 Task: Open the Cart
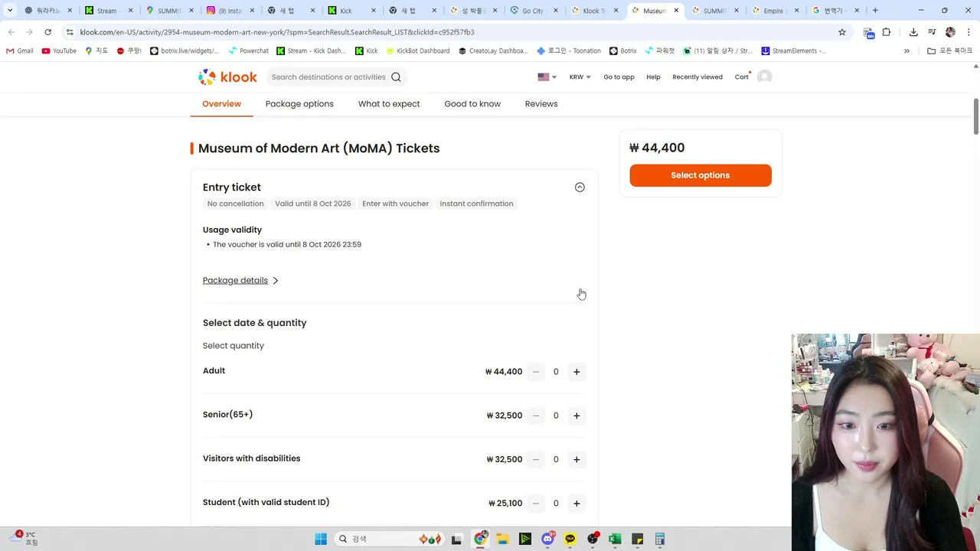pyautogui.click(x=742, y=77)
